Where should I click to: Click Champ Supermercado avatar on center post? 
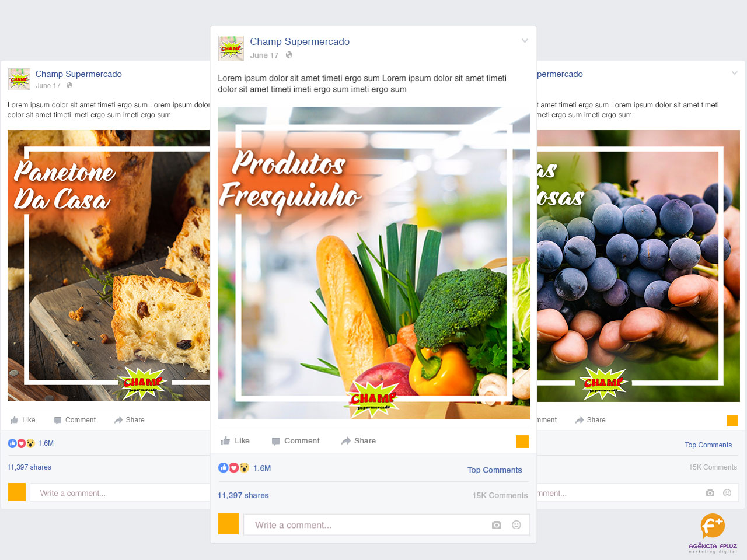pos(231,48)
